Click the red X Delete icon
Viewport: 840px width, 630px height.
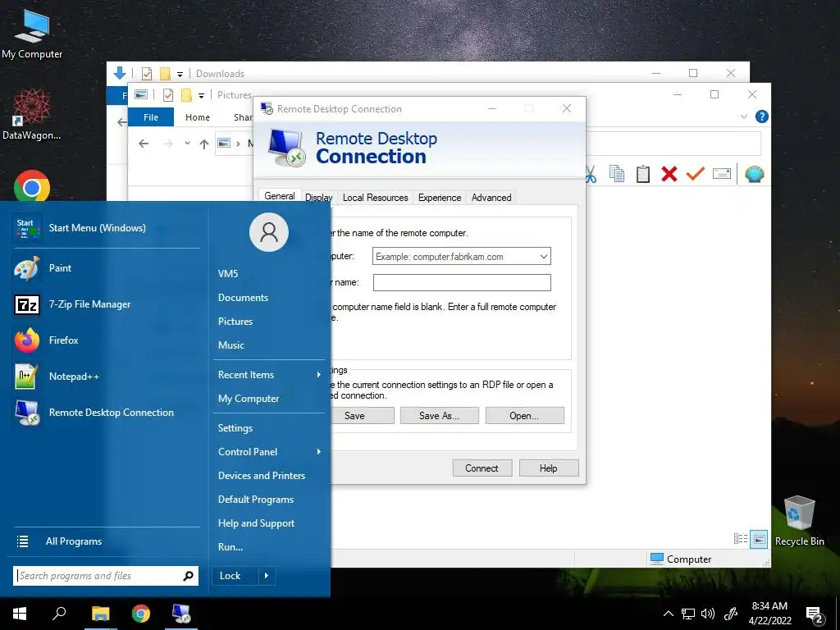pyautogui.click(x=669, y=174)
